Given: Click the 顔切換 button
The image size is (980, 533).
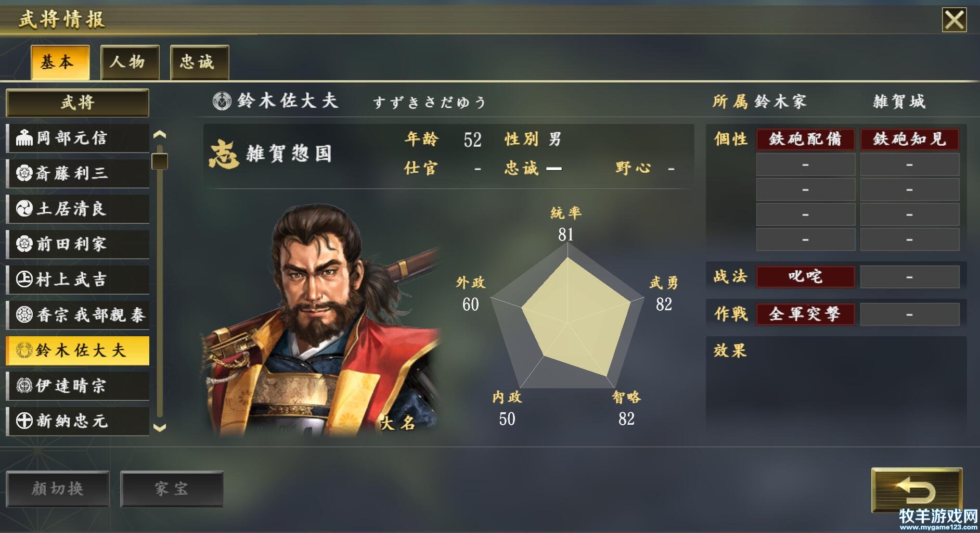Looking at the screenshot, I should coord(58,489).
